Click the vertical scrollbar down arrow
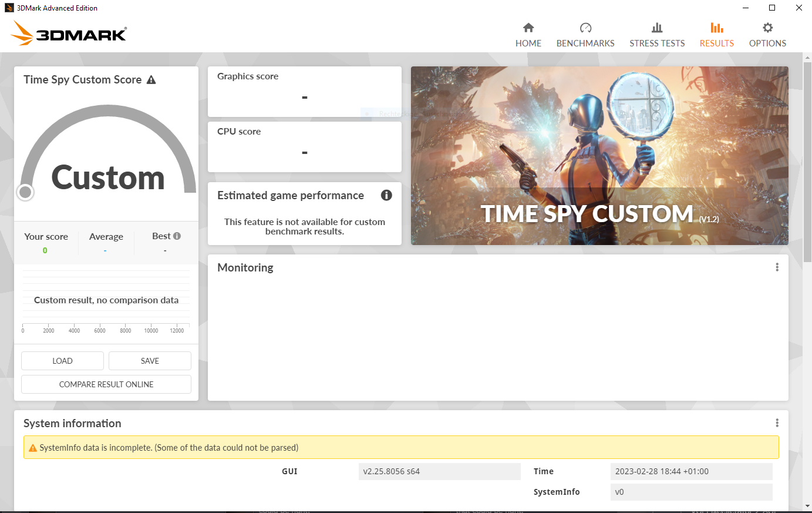The image size is (812, 513). [x=807, y=505]
